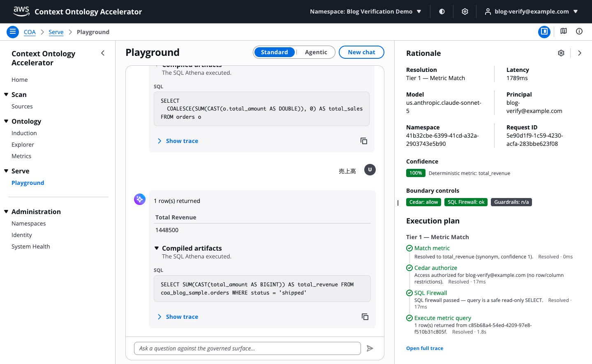Open Rationale panel settings gear
Image resolution: width=592 pixels, height=364 pixels.
(561, 53)
